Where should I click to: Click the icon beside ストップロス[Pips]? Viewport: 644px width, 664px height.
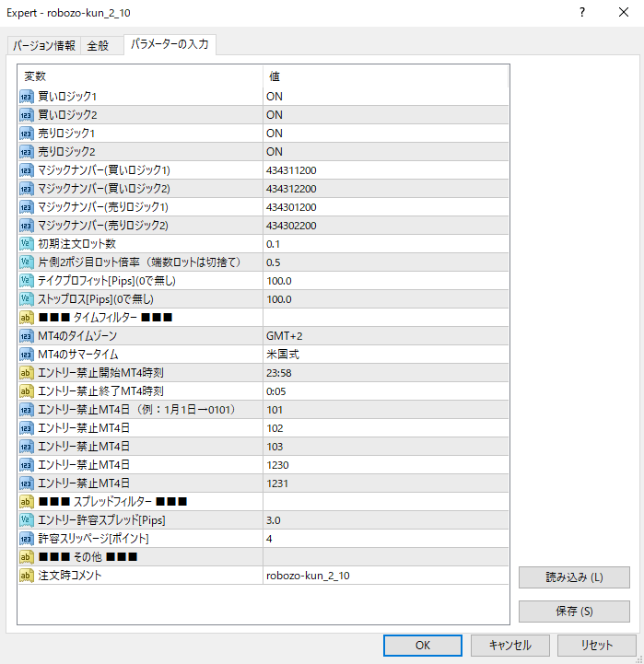pos(27,299)
